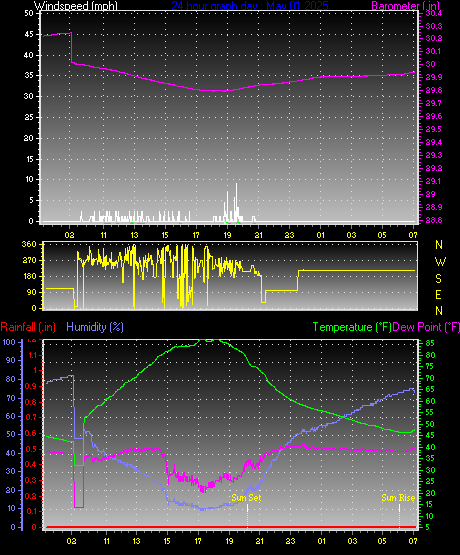The height and width of the screenshot is (555, 460).
Task: Click the Sun Rise marker label
Action: pos(398,498)
